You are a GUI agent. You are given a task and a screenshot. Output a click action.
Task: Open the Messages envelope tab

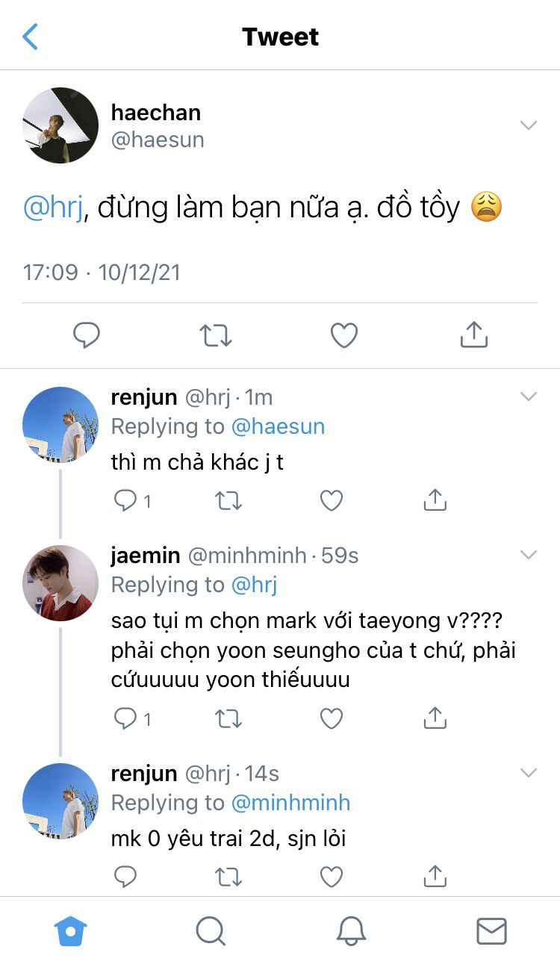point(491,931)
